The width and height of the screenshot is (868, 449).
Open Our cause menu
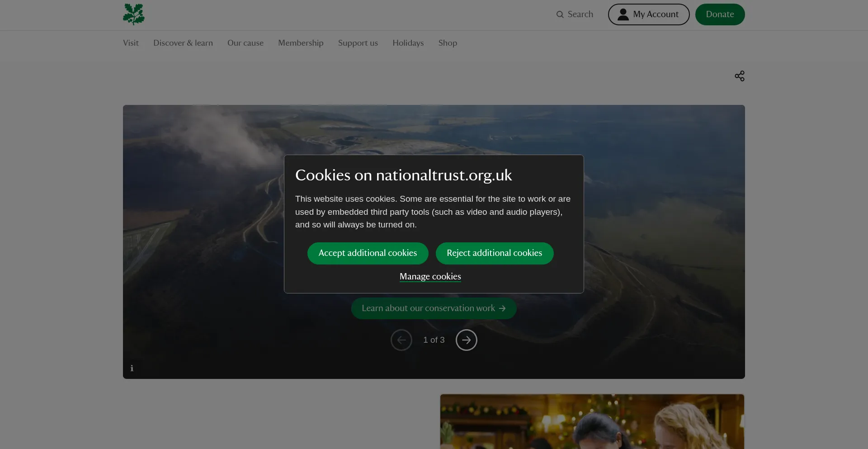245,43
